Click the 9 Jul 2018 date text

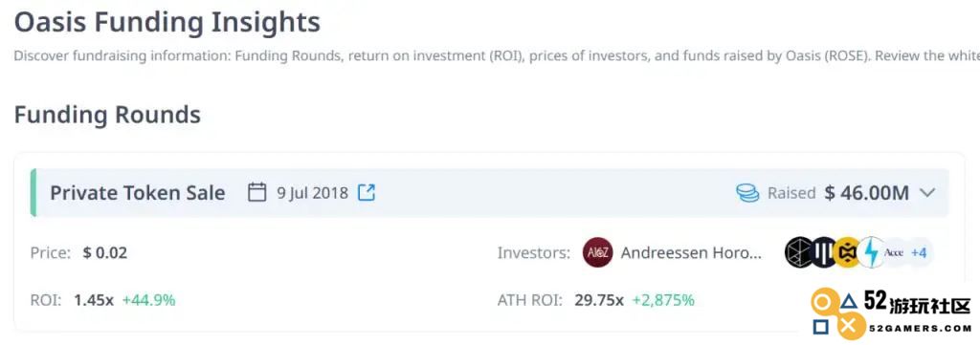point(313,193)
